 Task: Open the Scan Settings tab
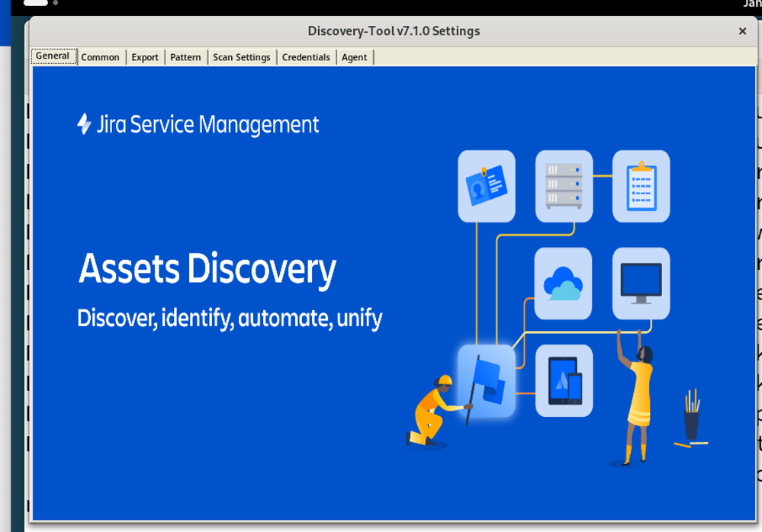[x=242, y=57]
